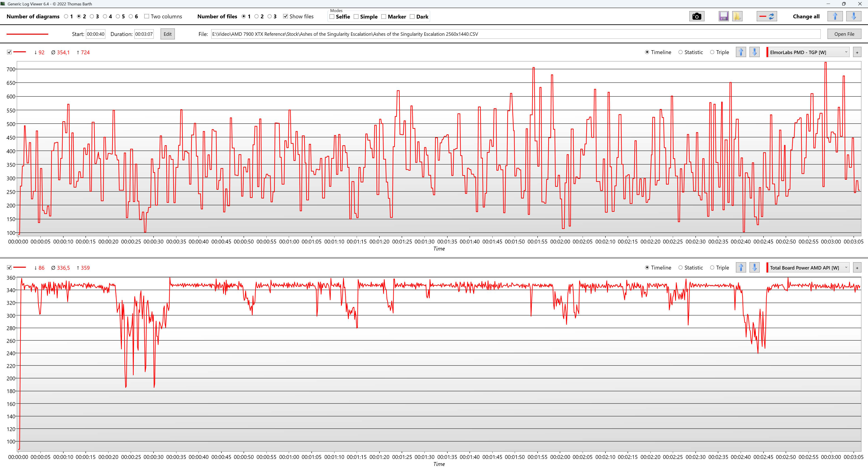Click red line color swatch near Start
Screen dimensions: 868x470
point(27,34)
